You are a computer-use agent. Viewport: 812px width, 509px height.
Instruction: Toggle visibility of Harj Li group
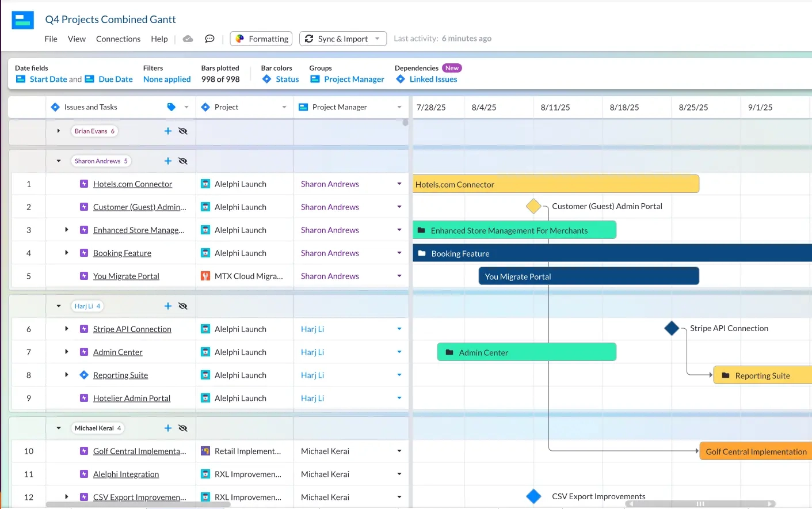[x=183, y=306]
